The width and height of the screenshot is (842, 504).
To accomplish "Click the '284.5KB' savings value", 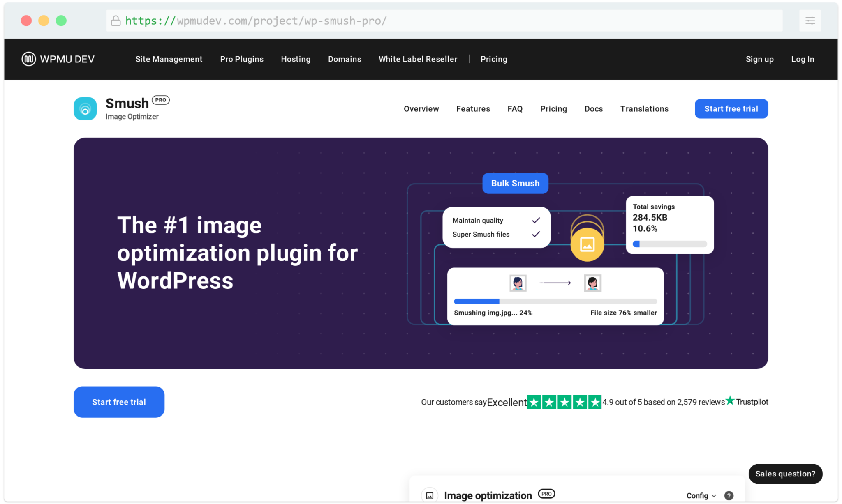I will (x=650, y=217).
